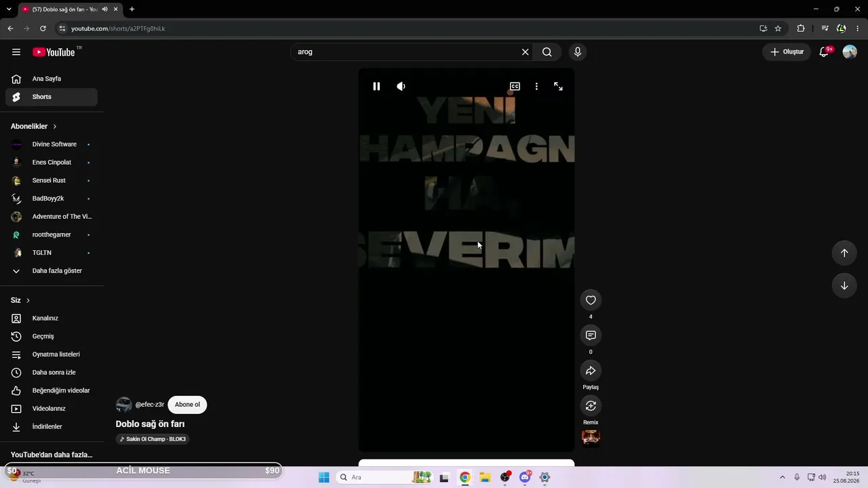Start voice search with the microphone
Viewport: 868px width, 488px height.
578,52
